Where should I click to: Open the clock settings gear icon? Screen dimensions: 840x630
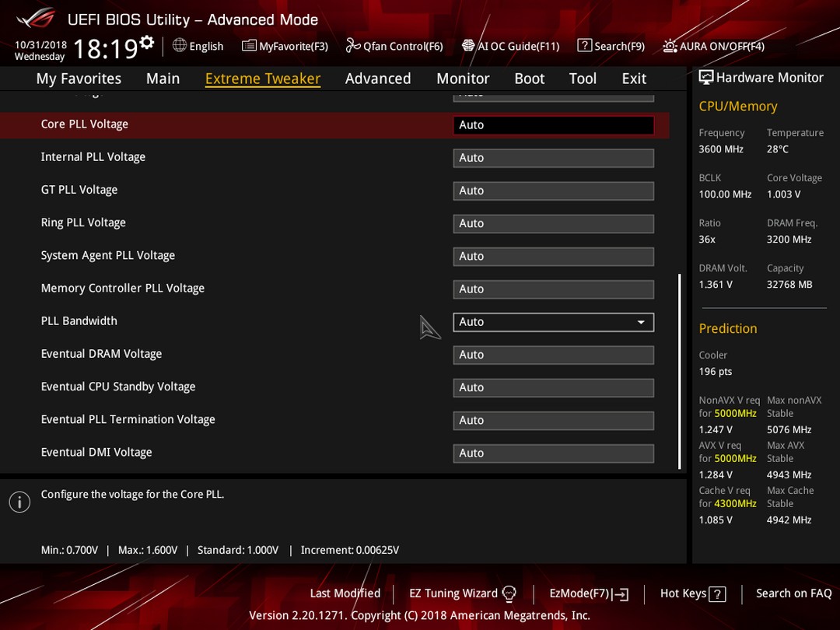pyautogui.click(x=147, y=42)
